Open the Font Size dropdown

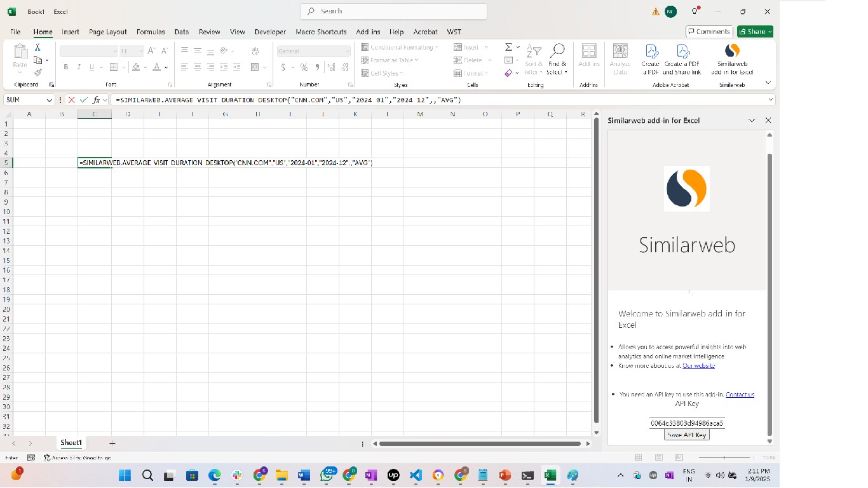coord(140,51)
